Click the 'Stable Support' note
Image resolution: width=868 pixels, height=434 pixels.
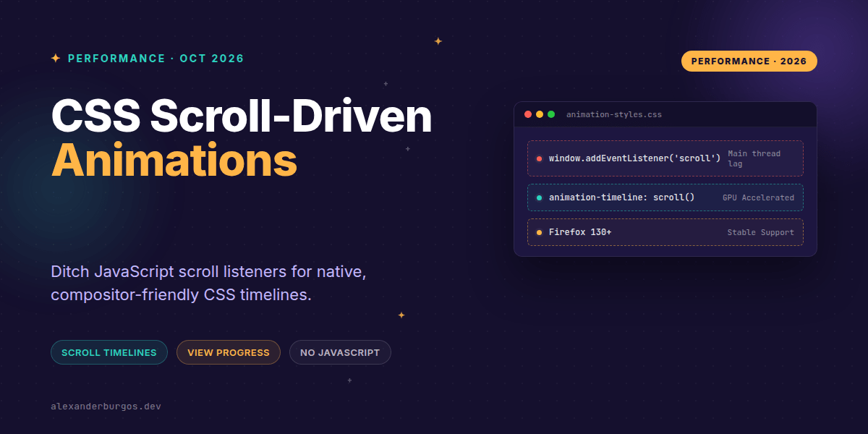click(x=761, y=232)
